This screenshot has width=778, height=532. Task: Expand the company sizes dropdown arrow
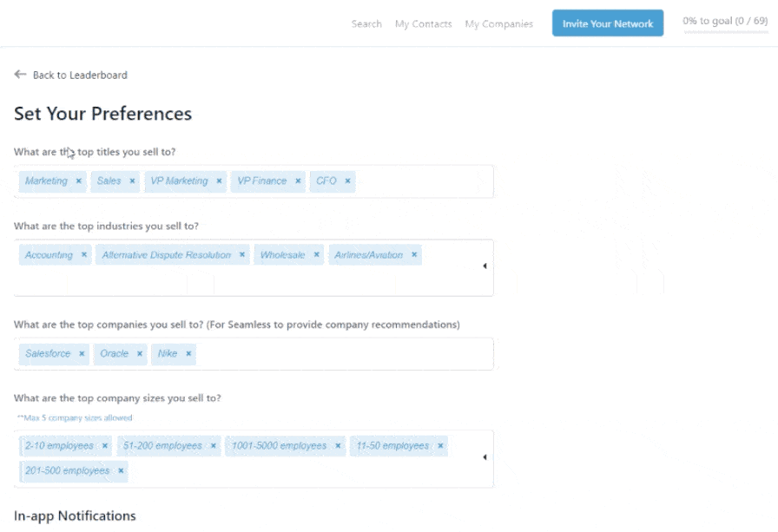(x=485, y=457)
